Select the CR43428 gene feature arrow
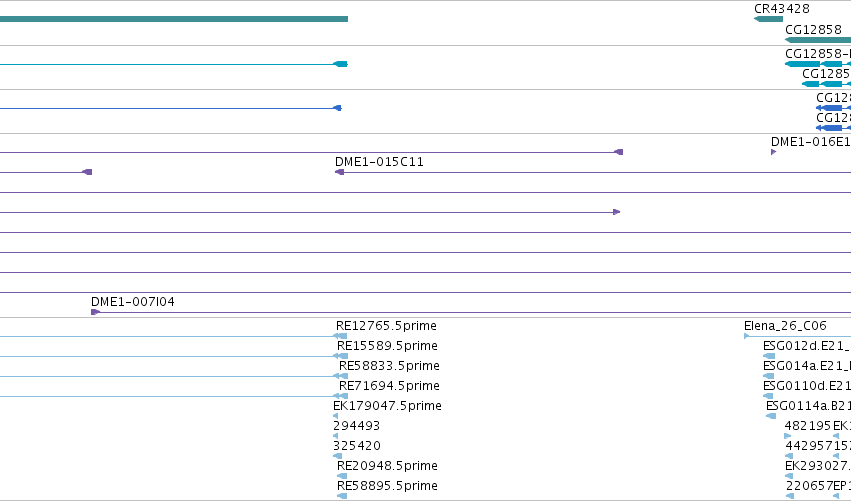851x501 pixels. 769,19
